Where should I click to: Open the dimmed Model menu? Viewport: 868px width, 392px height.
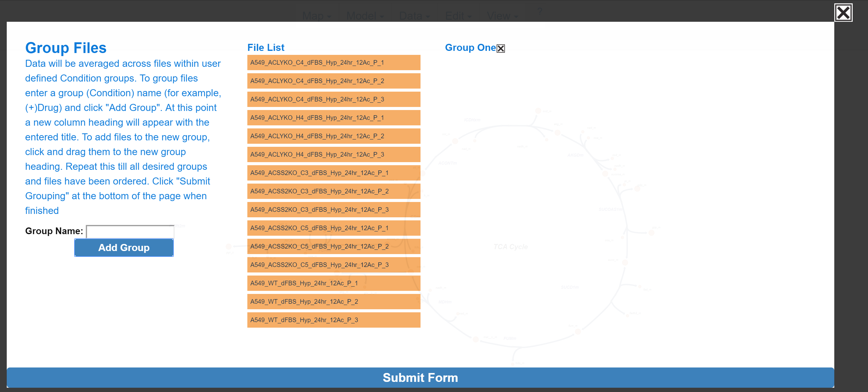tap(365, 16)
